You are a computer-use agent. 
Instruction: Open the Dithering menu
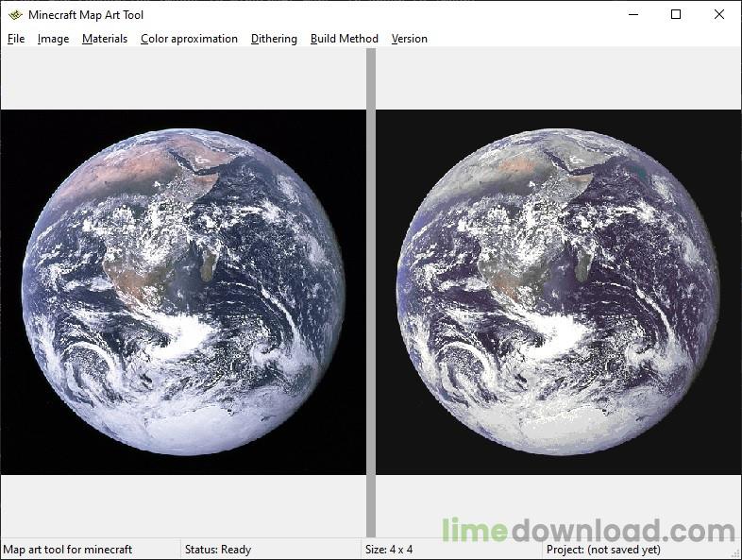[x=274, y=39]
